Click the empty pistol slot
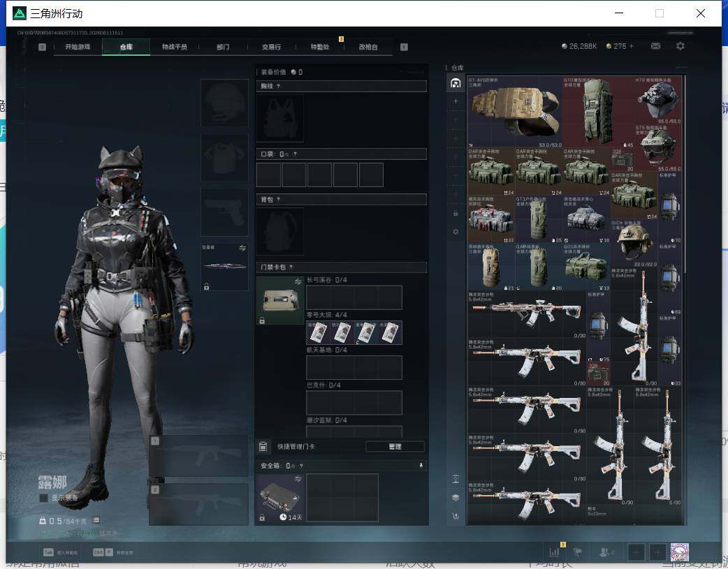The image size is (728, 569). (x=224, y=212)
